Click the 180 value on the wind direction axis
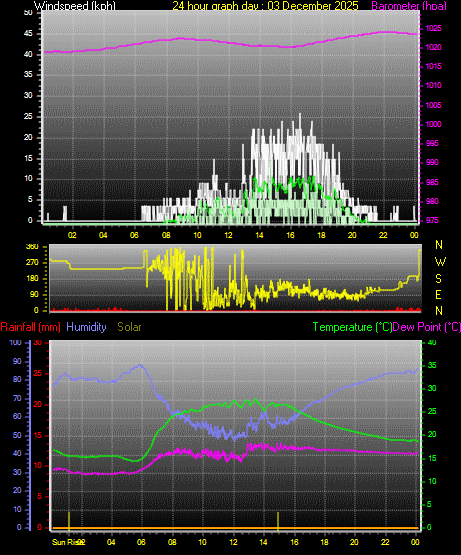Screen dimensions: 461x555 32,279
